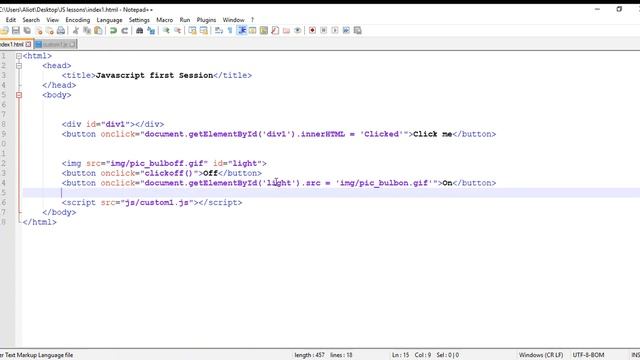Toggle the Function List icon
640x360 pixels.
pos(275,31)
